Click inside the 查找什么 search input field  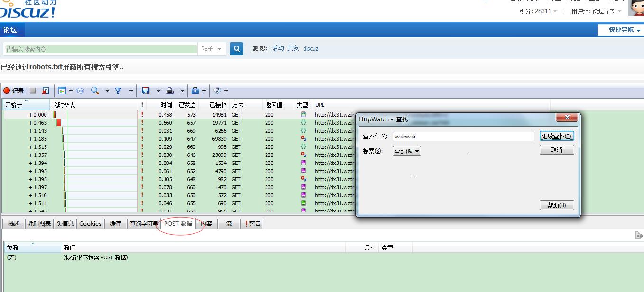(463, 136)
